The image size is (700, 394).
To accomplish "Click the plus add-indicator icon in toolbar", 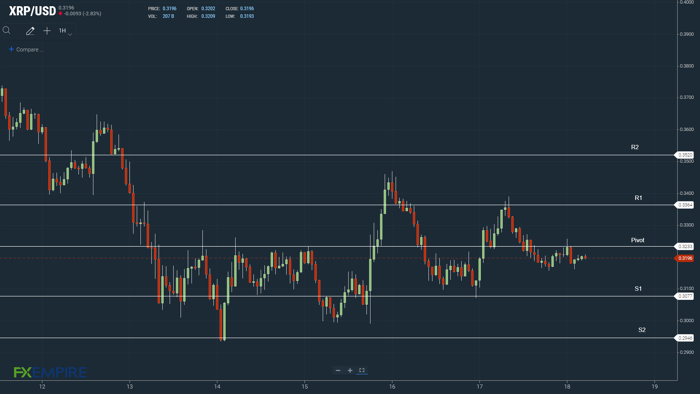I will (47, 30).
